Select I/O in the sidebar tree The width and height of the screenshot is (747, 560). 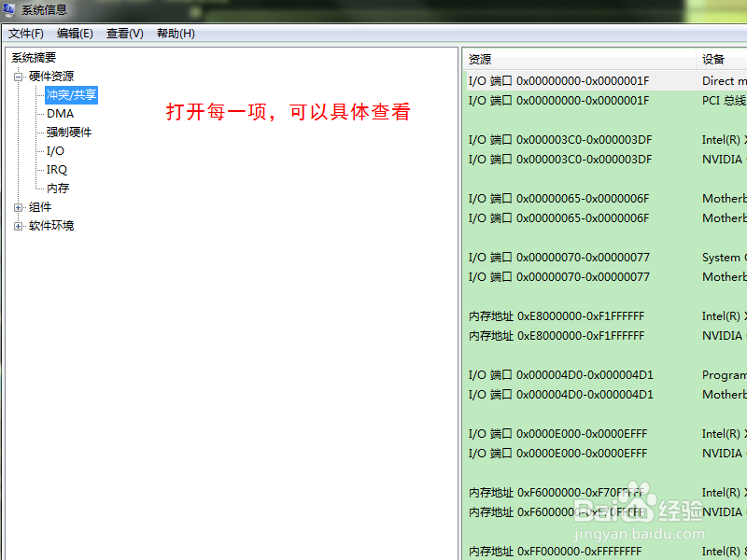(54, 150)
